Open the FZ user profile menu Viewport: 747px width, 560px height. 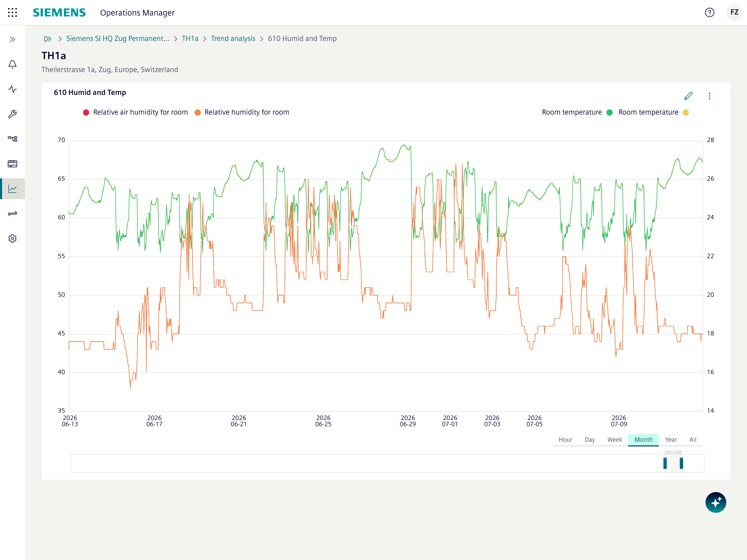(734, 12)
